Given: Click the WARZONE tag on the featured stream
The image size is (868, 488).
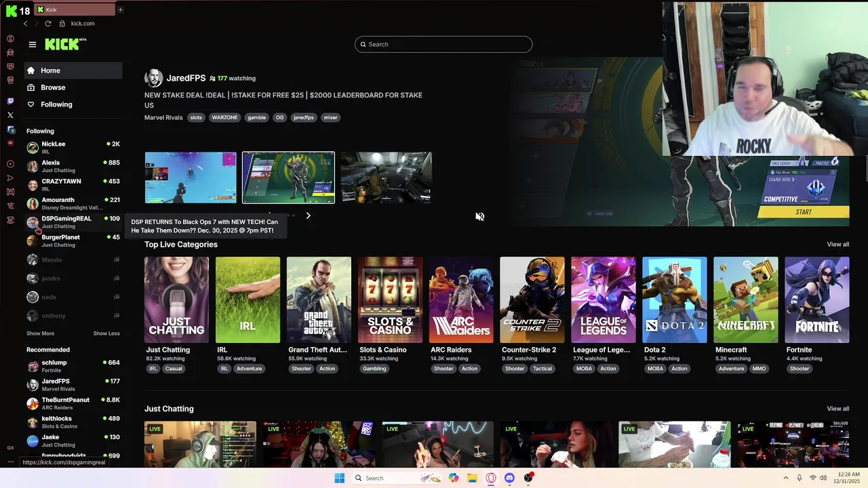Looking at the screenshot, I should tap(224, 117).
